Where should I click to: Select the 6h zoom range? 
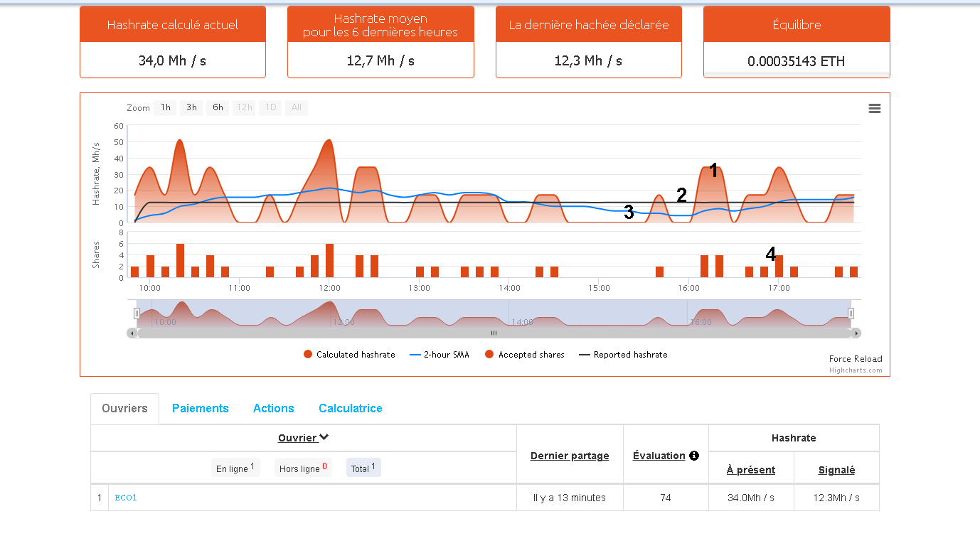218,108
